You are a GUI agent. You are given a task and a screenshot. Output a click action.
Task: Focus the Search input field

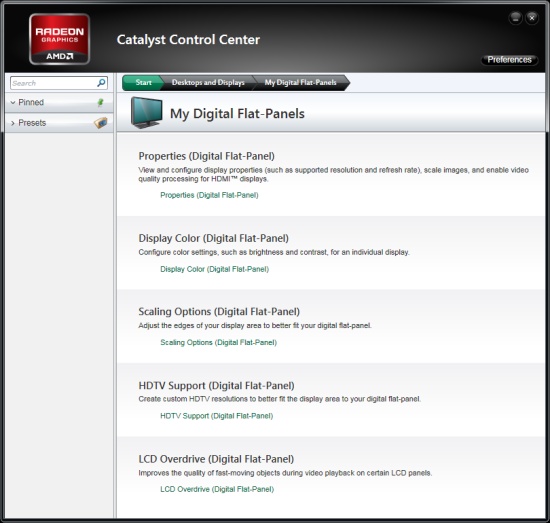pyautogui.click(x=53, y=83)
